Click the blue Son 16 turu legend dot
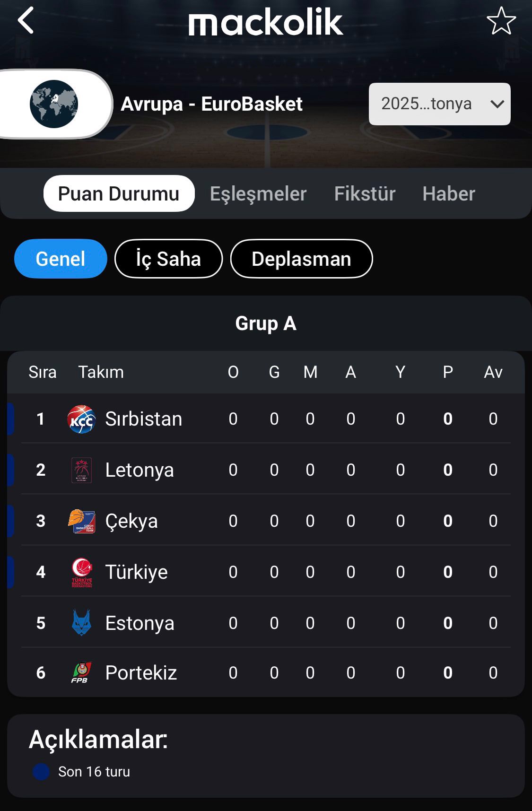Image resolution: width=532 pixels, height=811 pixels. (x=41, y=772)
